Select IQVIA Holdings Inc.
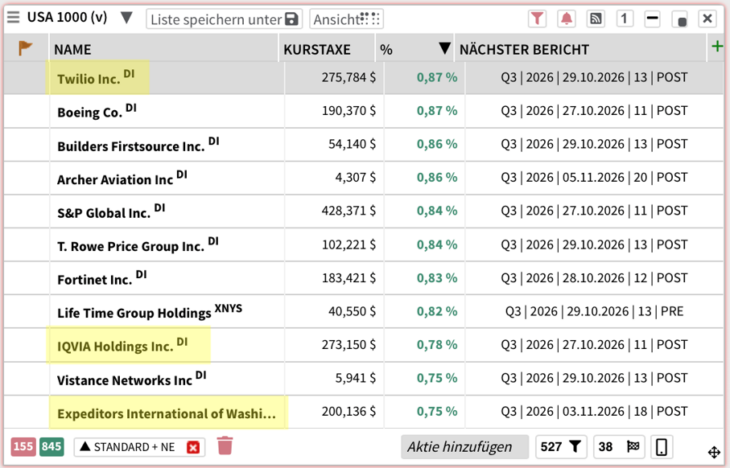 click(122, 345)
